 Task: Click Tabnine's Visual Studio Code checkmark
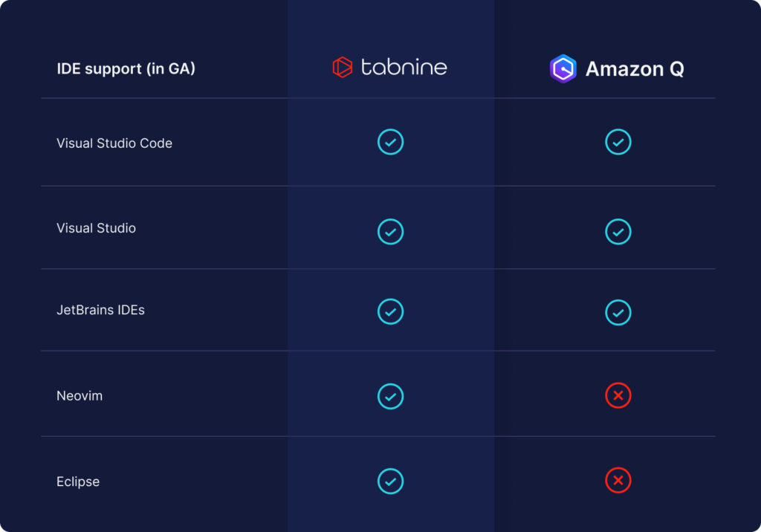point(390,142)
